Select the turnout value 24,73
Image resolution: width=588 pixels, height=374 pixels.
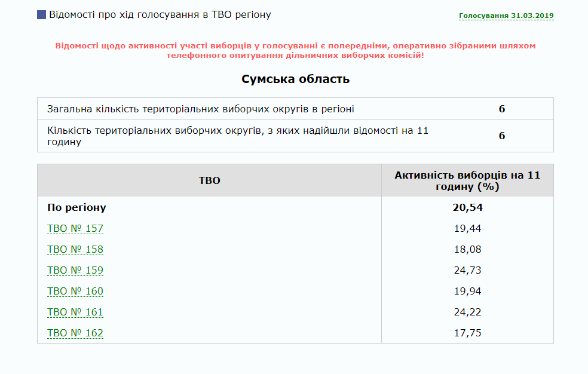[468, 270]
